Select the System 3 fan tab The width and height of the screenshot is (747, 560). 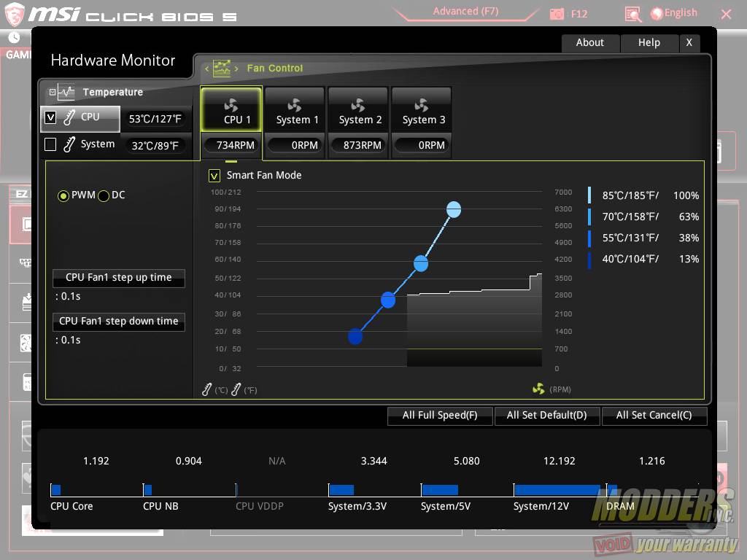tap(422, 109)
